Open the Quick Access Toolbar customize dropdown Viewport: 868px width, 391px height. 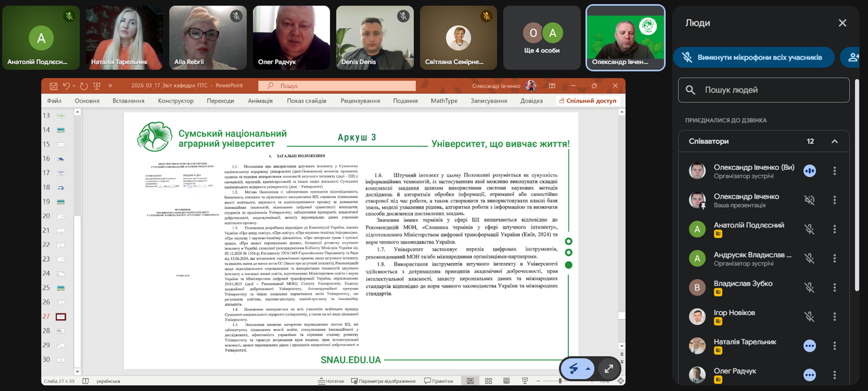(110, 86)
